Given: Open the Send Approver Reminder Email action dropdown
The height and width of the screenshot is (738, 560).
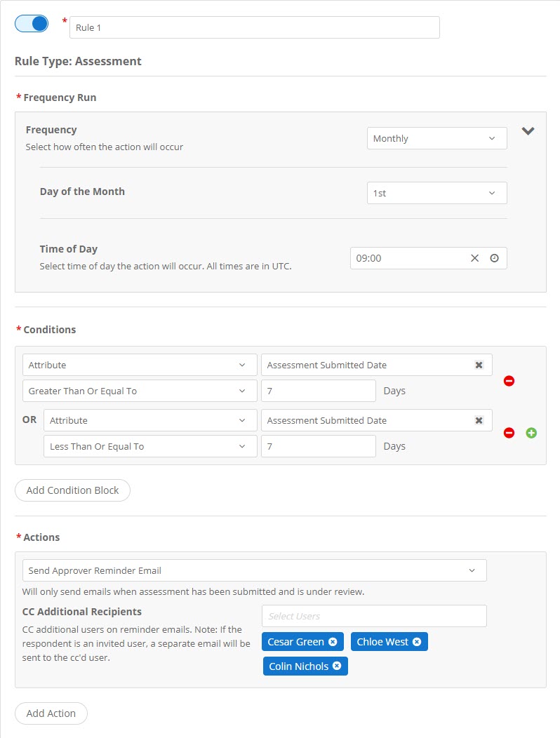Looking at the screenshot, I should [x=254, y=570].
